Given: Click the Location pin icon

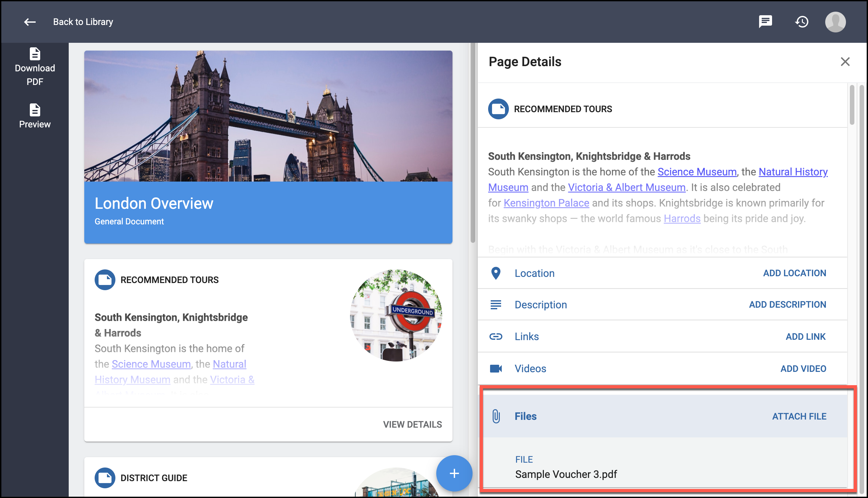Looking at the screenshot, I should pos(495,273).
